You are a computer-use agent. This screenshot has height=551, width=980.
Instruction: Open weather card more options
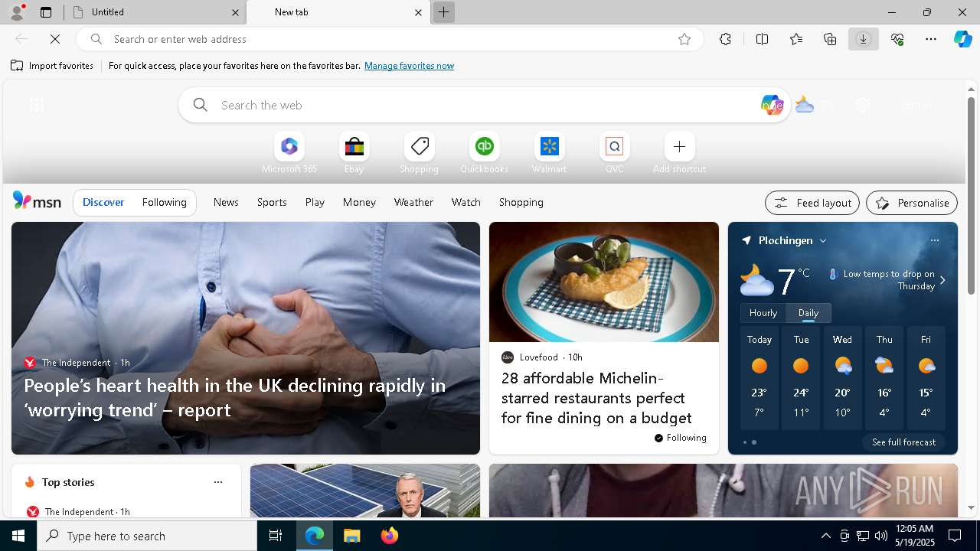point(935,240)
